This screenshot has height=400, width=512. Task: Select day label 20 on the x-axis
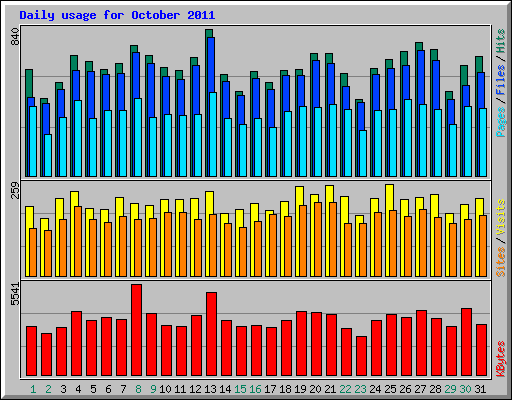point(315,389)
